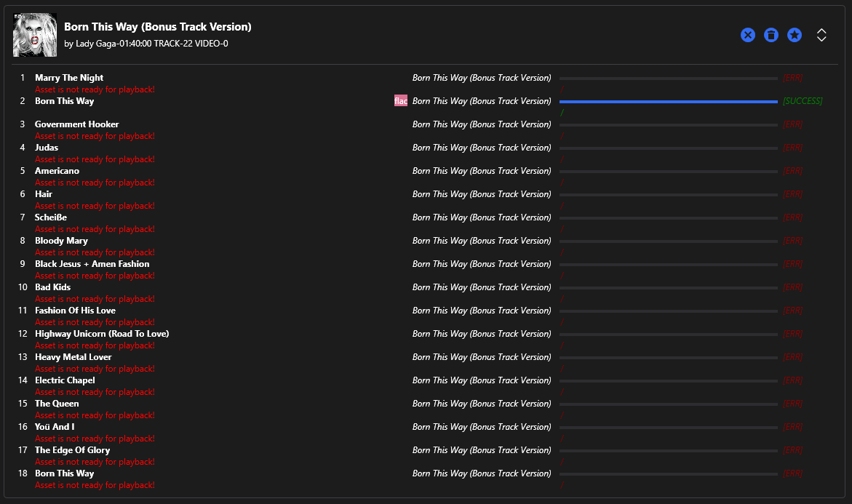Click the blue star favorite icon

795,36
